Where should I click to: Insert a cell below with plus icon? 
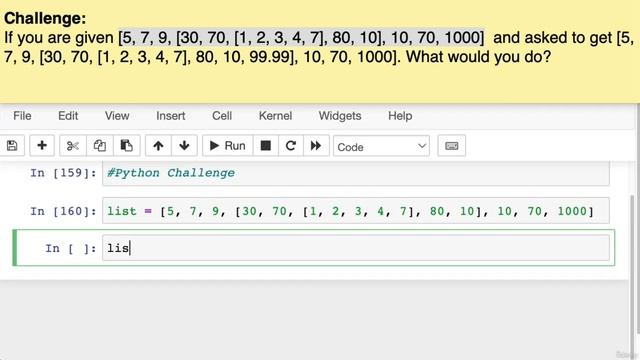pos(42,146)
